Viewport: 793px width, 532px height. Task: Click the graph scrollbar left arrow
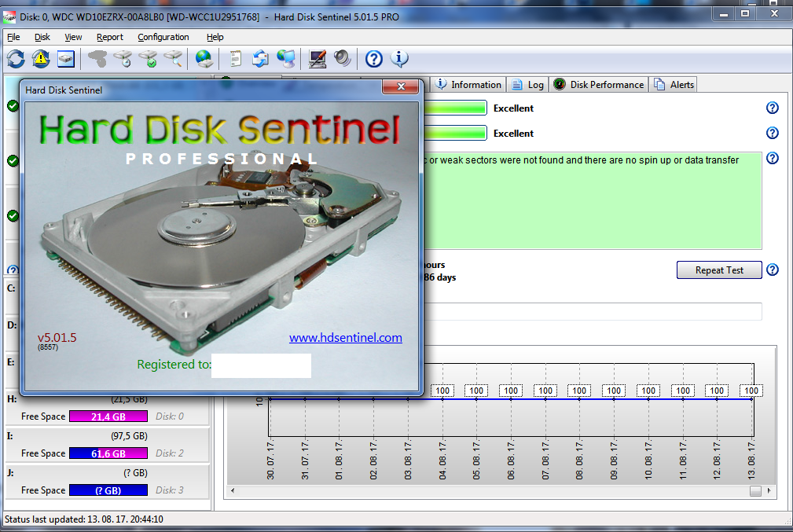click(233, 490)
